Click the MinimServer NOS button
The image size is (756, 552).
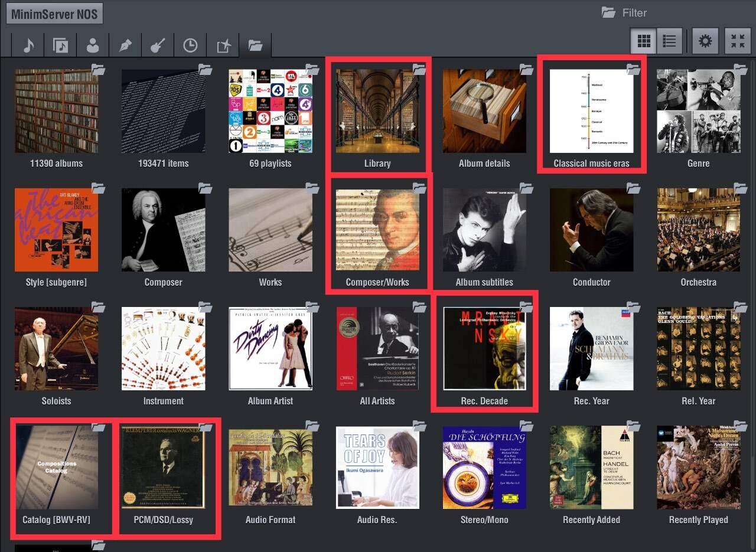tap(54, 13)
